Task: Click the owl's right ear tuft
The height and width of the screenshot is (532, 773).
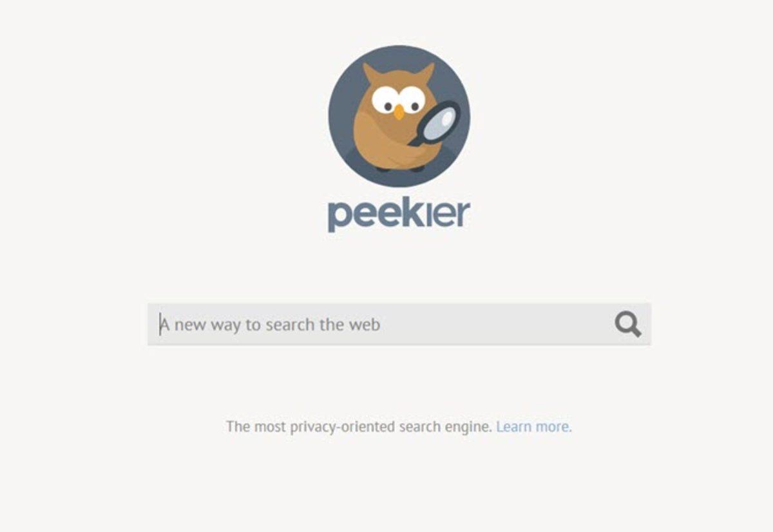Action: tap(426, 71)
